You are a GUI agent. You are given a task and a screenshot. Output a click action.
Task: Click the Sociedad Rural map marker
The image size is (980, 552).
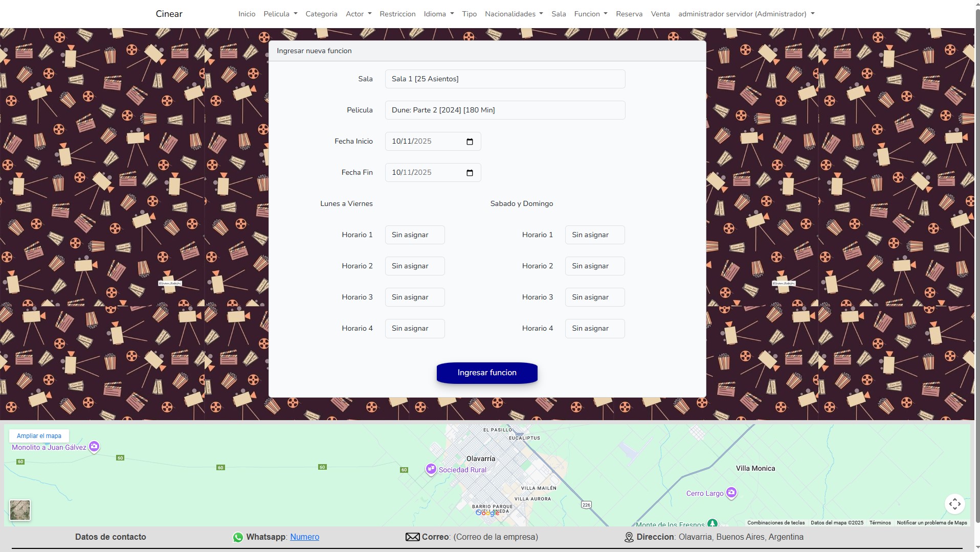pos(431,469)
